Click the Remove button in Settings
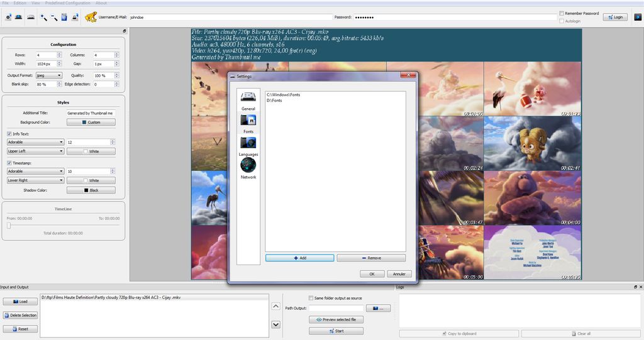 point(371,258)
